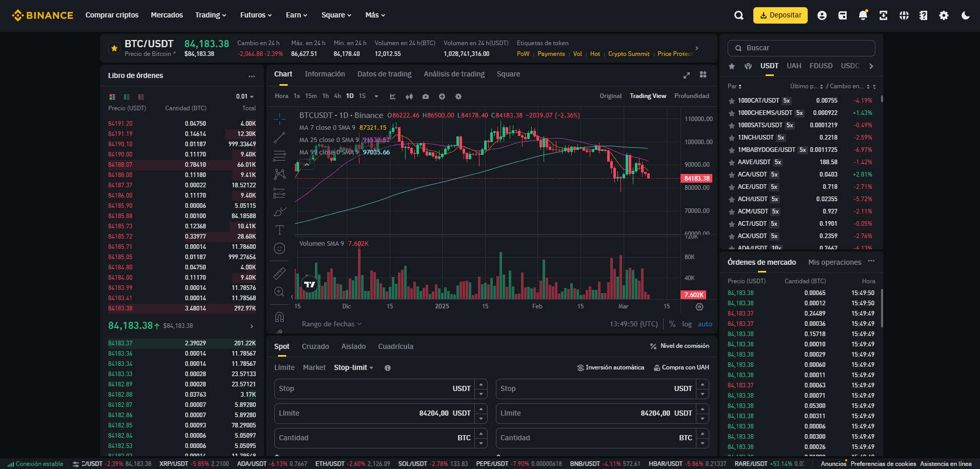Collapse the MA indicator legend
Viewport: 980px width, 469px height.
tap(307, 165)
